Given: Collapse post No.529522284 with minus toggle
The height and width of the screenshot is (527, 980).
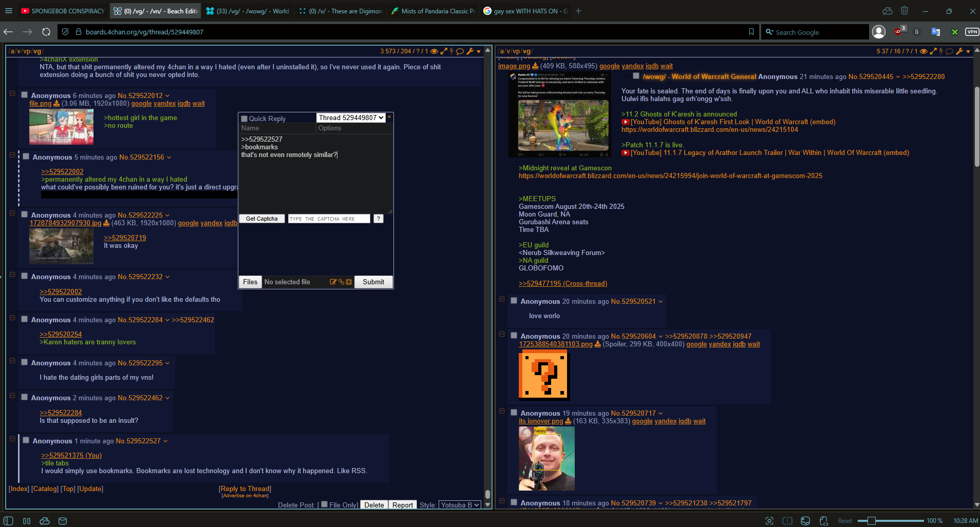Looking at the screenshot, I should 12,318.
